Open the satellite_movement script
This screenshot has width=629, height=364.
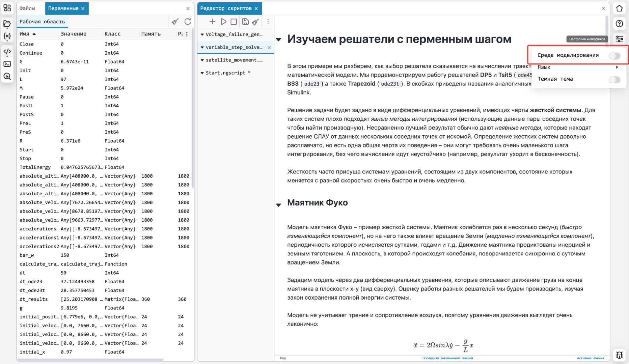234,60
